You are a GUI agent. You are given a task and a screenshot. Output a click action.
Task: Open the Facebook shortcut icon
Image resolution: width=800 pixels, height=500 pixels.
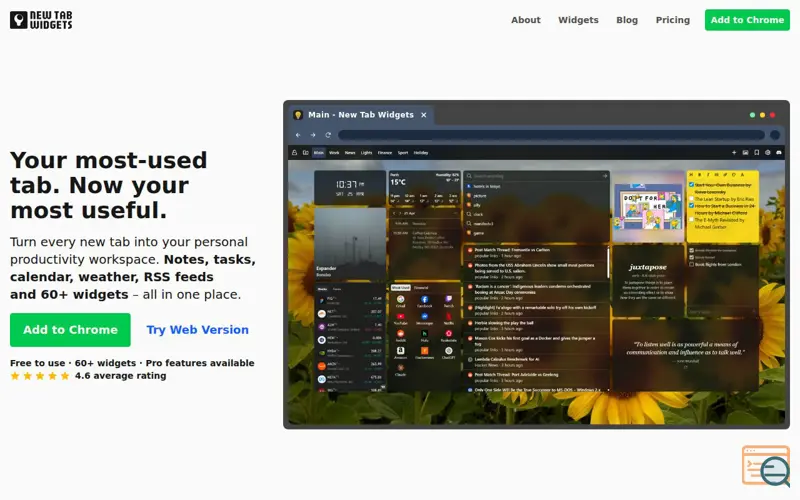[x=424, y=299]
